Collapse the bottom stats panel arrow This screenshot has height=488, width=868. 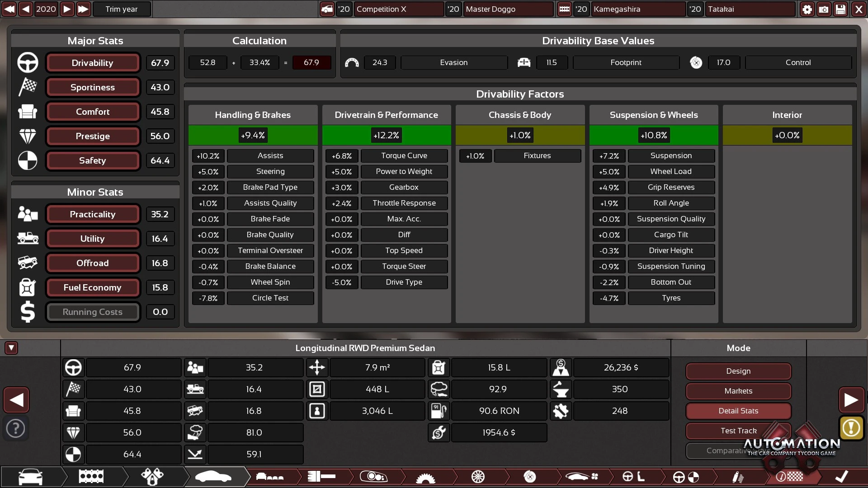(11, 347)
